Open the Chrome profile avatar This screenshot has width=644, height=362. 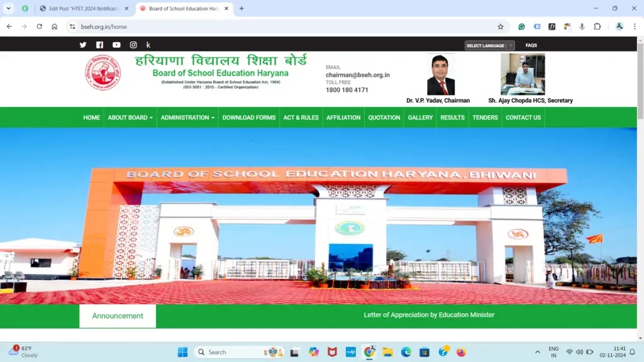(x=619, y=26)
